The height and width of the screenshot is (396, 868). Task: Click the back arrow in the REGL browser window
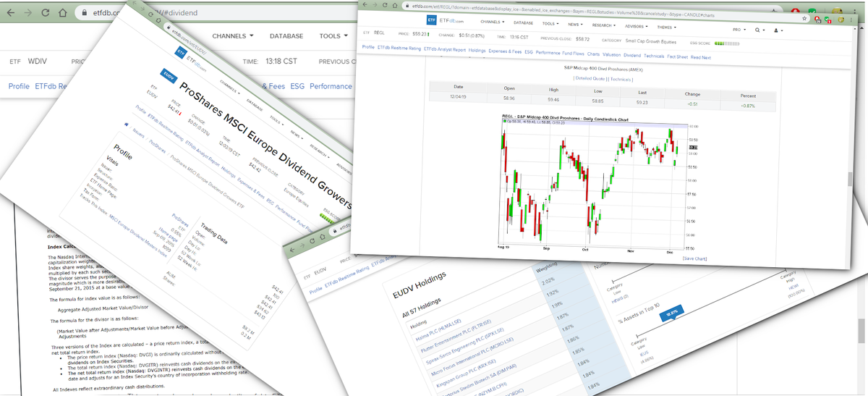point(365,4)
